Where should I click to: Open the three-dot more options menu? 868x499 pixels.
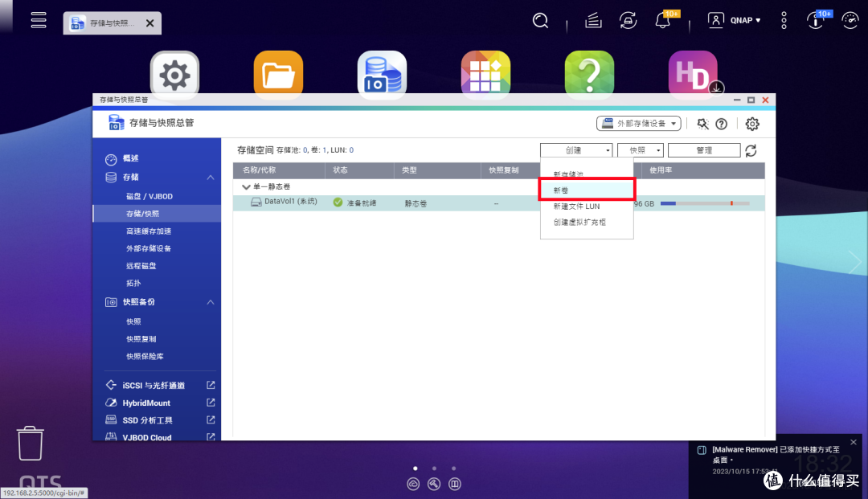click(x=784, y=21)
